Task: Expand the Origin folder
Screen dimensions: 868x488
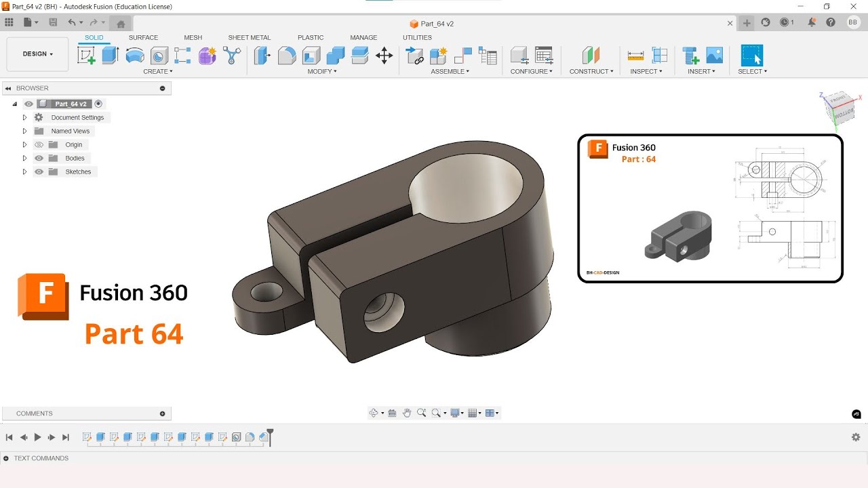Action: pos(24,144)
